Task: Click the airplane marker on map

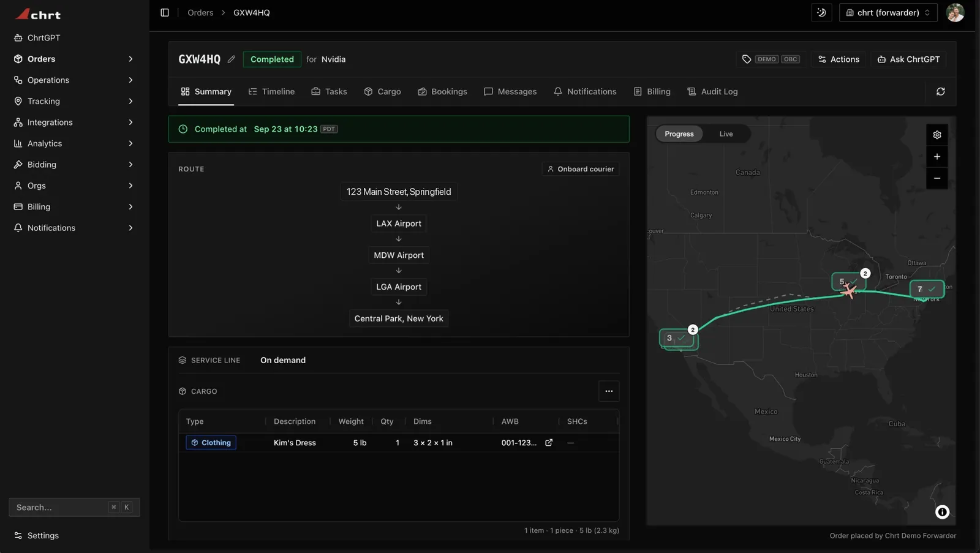Action: pos(849,291)
